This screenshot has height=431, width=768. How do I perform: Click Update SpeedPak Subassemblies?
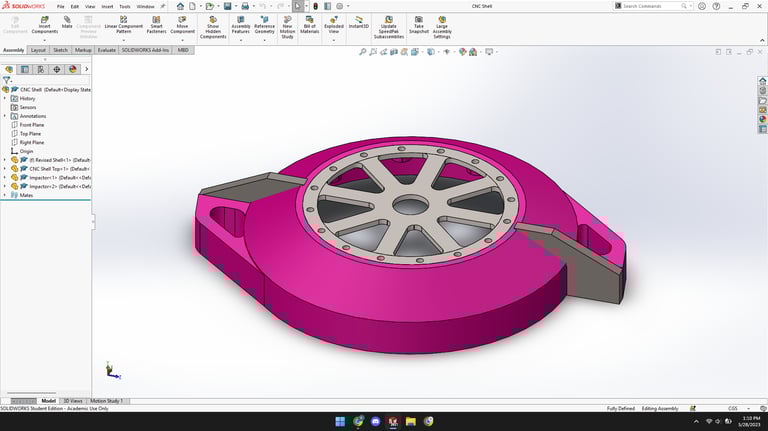point(389,27)
